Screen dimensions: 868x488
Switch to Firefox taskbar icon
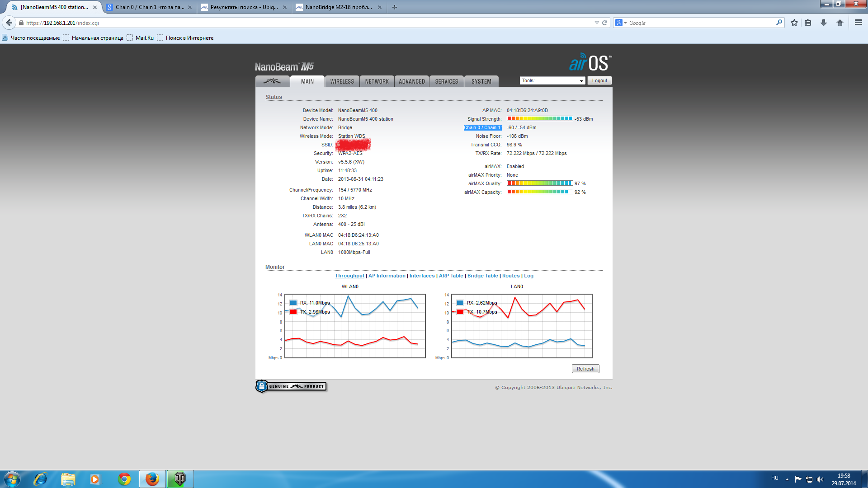coord(152,479)
